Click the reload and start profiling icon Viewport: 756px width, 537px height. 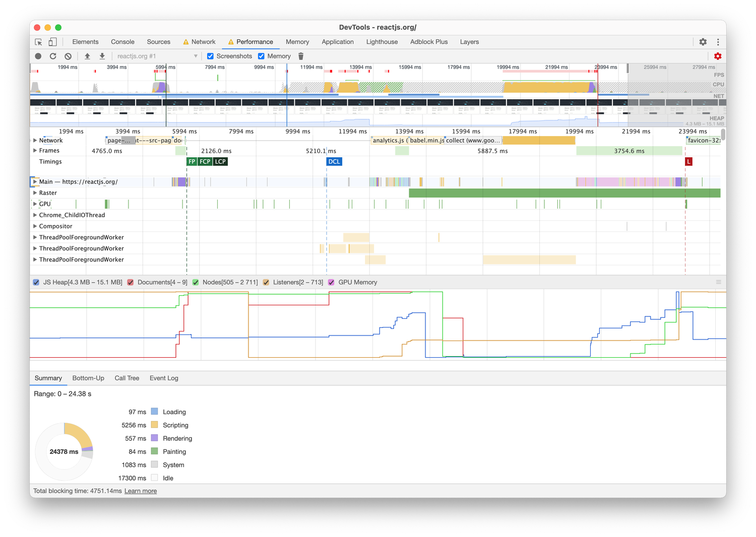coord(53,56)
